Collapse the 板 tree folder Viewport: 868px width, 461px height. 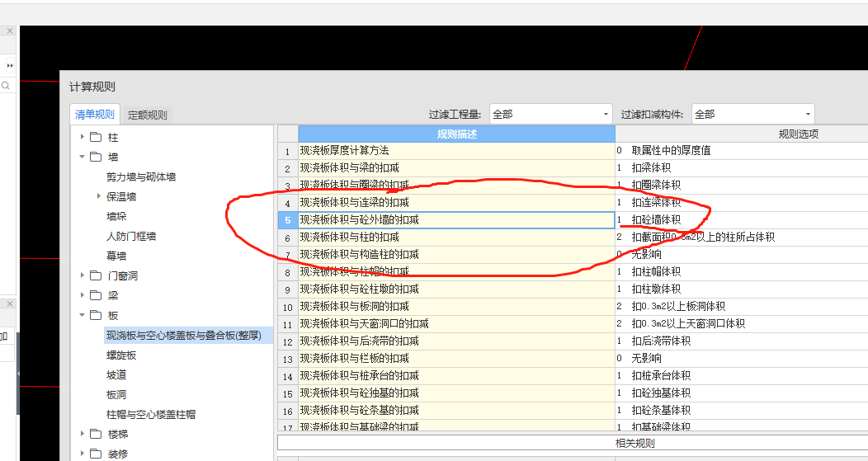[82, 315]
